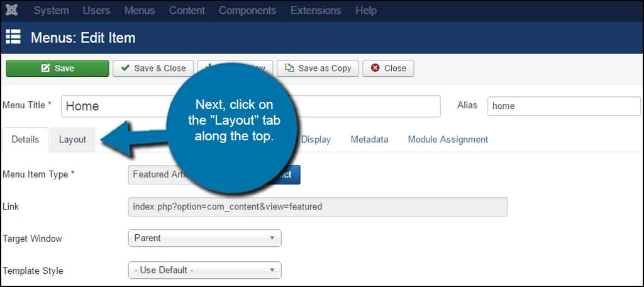
Task: Open the Content menu
Action: [x=187, y=11]
